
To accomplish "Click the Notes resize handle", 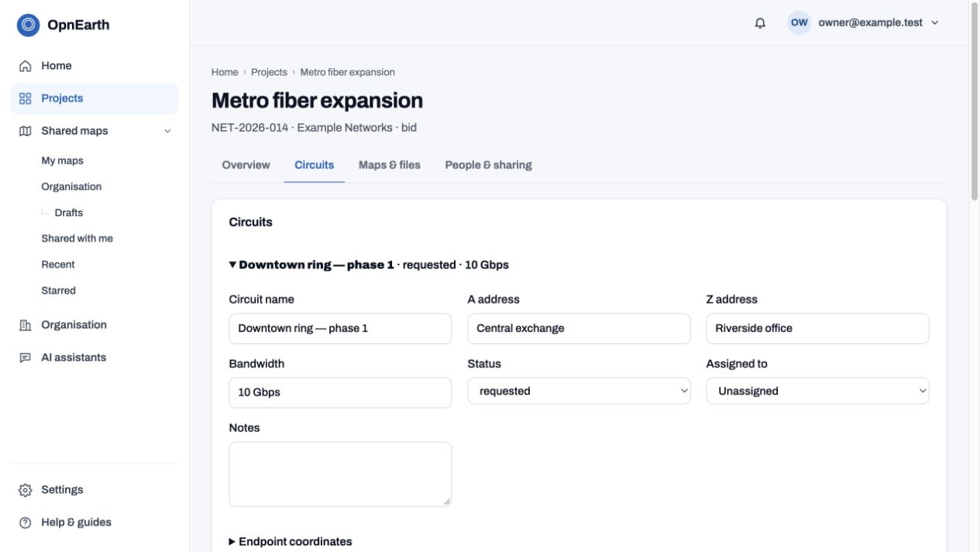I will [447, 502].
